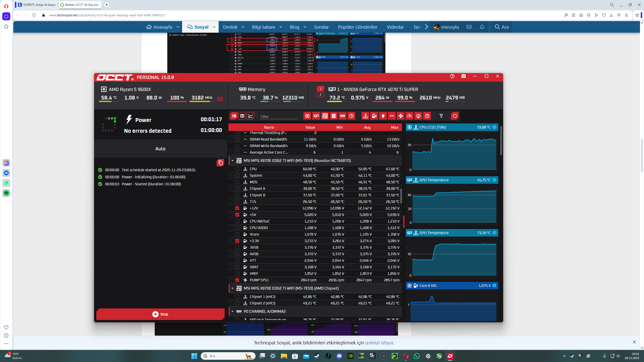Collapse the AMD Chipset sensor group
The image size is (644, 362).
pos(232,288)
